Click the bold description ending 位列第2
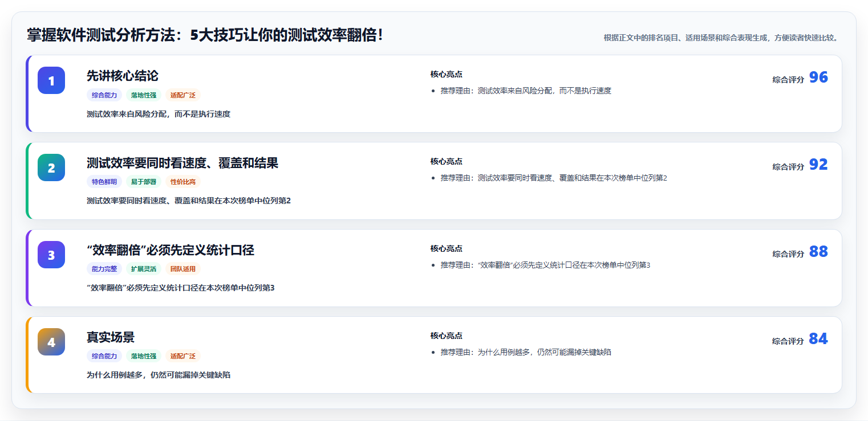Screen dimensions: 868x421 point(189,201)
